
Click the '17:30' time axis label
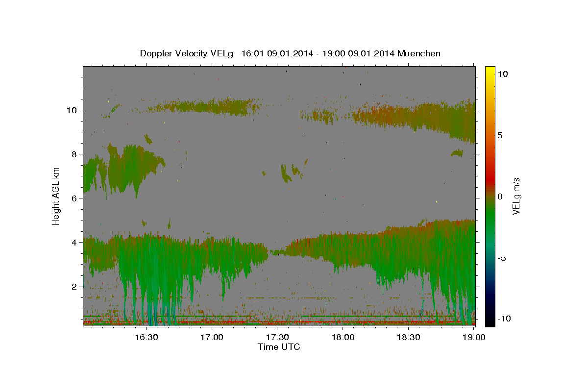point(277,337)
